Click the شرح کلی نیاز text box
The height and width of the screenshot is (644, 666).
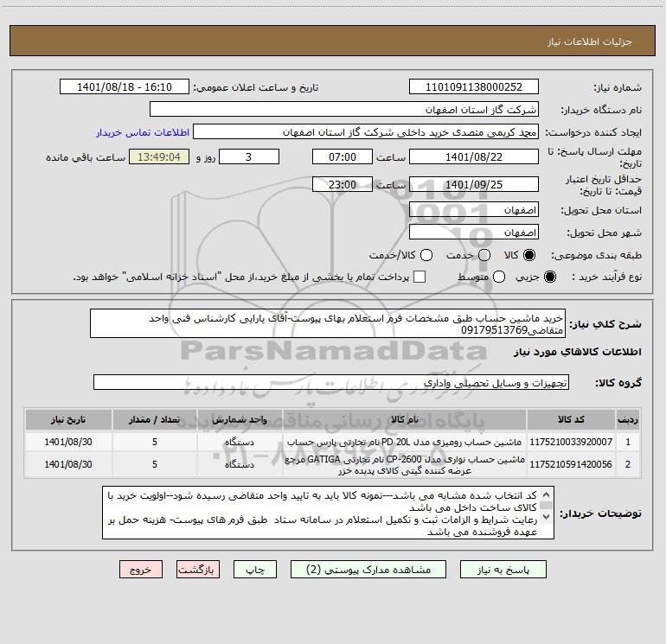[328, 323]
